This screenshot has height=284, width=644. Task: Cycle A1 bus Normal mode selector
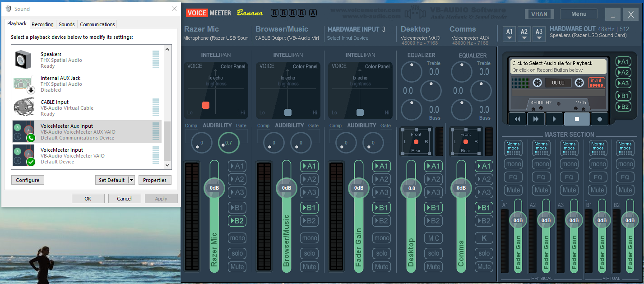point(513,148)
